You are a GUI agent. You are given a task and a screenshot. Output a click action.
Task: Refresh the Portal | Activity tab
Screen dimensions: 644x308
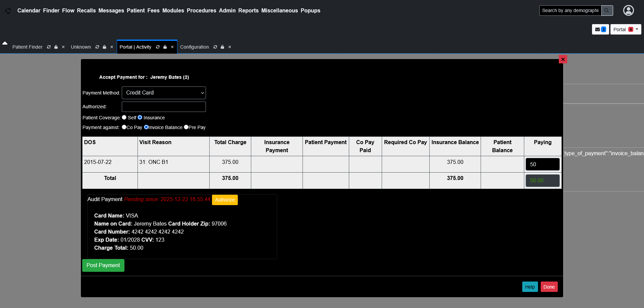(x=158, y=47)
